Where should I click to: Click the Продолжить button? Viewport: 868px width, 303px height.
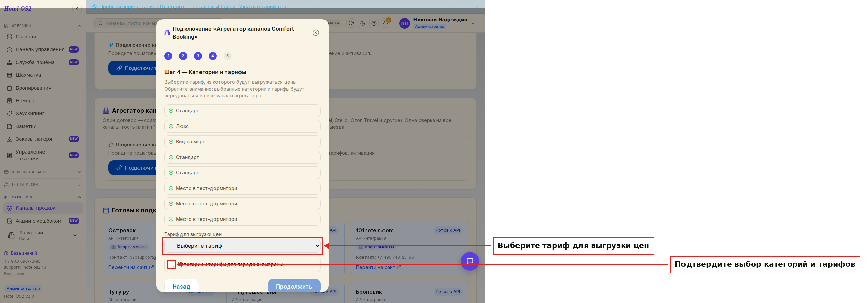pos(294,286)
